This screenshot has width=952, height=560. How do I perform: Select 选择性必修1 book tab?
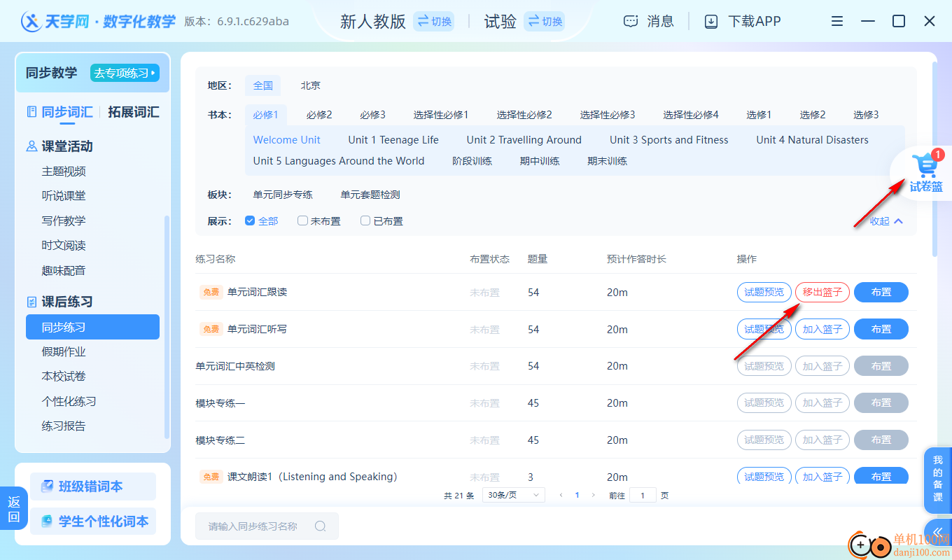pyautogui.click(x=441, y=115)
